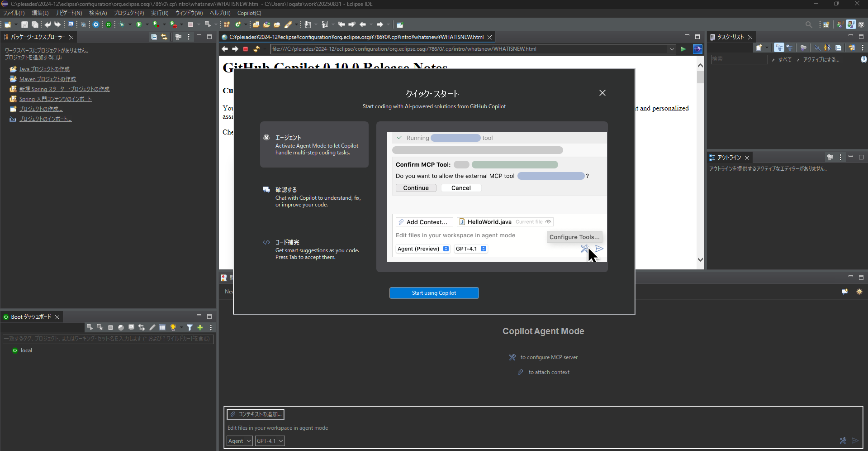Open the GPT-4.1 model dropdown

(270, 441)
